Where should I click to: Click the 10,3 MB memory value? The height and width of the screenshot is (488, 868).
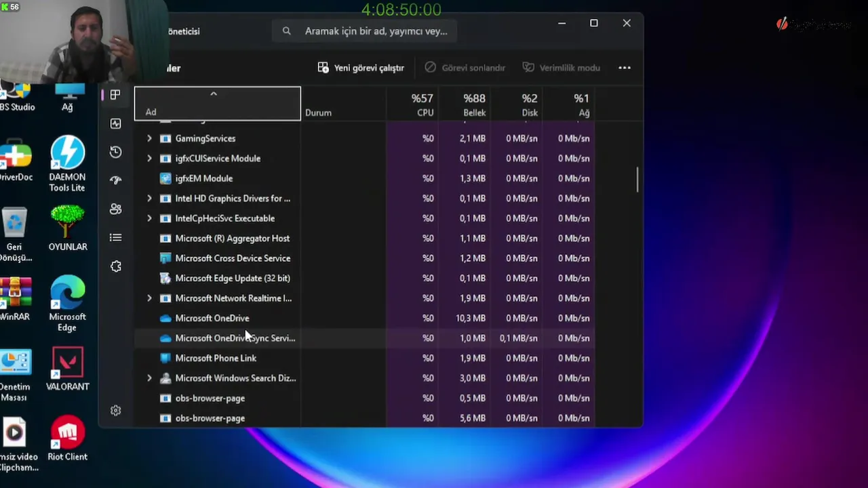click(x=471, y=318)
